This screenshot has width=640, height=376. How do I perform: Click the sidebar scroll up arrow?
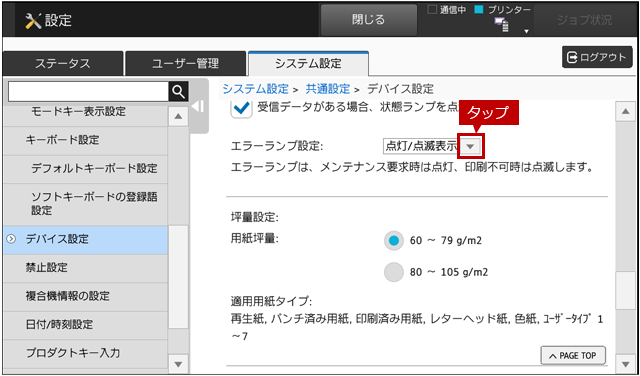click(x=178, y=117)
